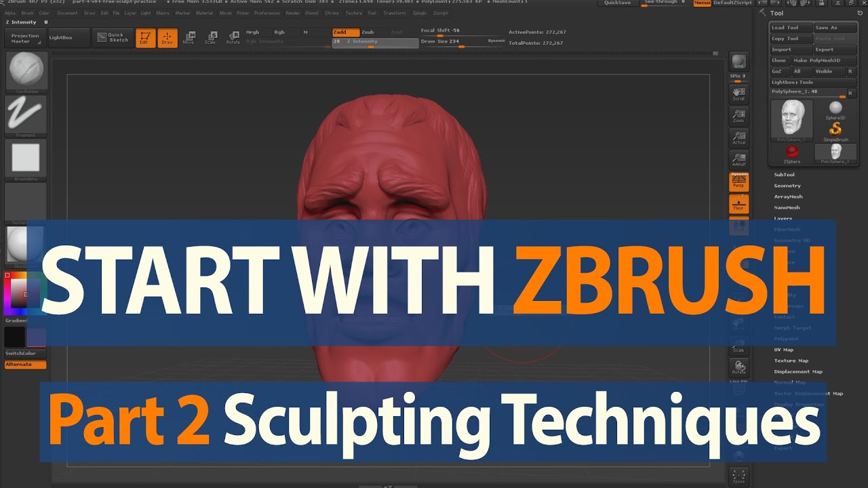Screen dimensions: 868x488
Task: Open the Document menu
Action: point(67,13)
